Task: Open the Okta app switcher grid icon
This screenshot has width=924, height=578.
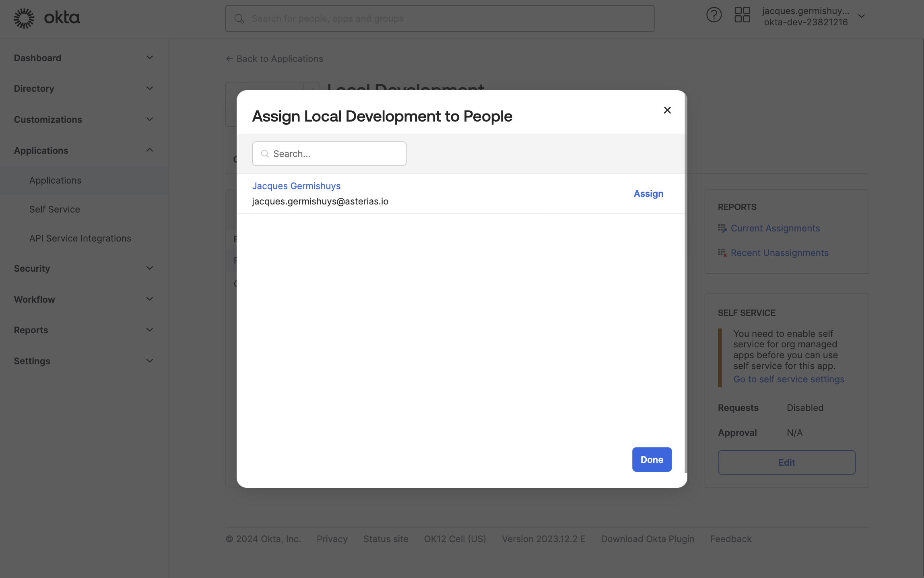Action: point(742,14)
